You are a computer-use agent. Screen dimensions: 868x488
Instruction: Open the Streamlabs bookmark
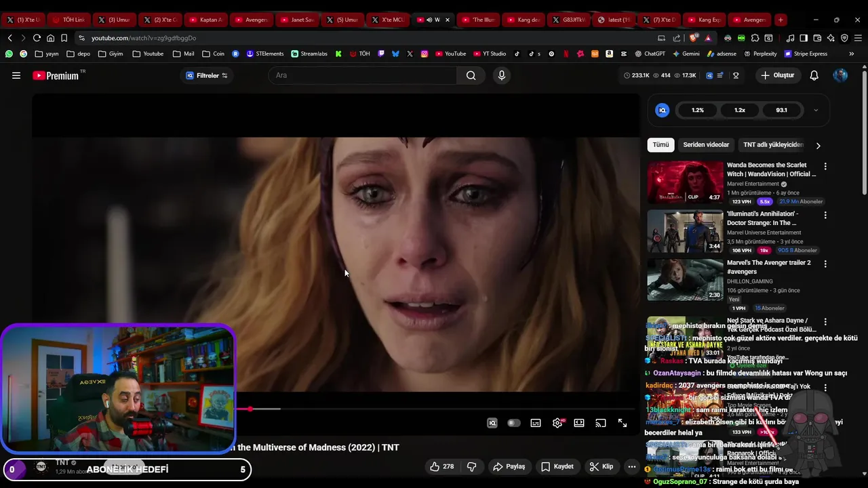coord(309,54)
